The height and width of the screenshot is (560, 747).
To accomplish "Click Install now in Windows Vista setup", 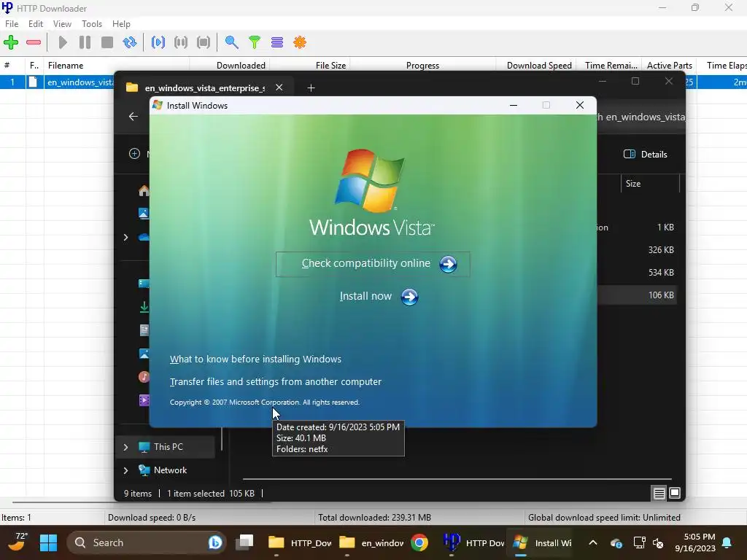I will tap(379, 297).
